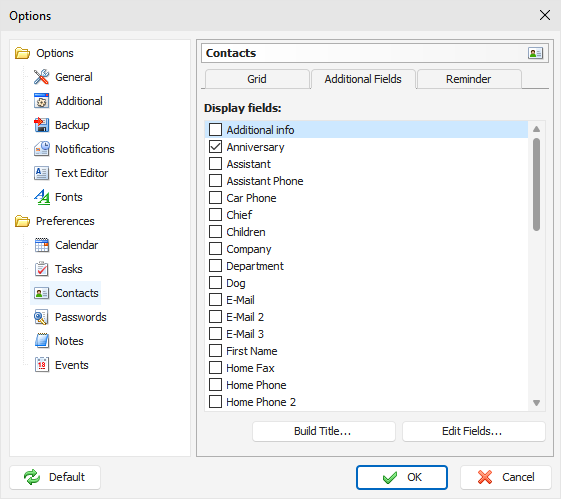Click the contact card icon in Contacts header
Screen dimensions: 561x499
point(535,53)
